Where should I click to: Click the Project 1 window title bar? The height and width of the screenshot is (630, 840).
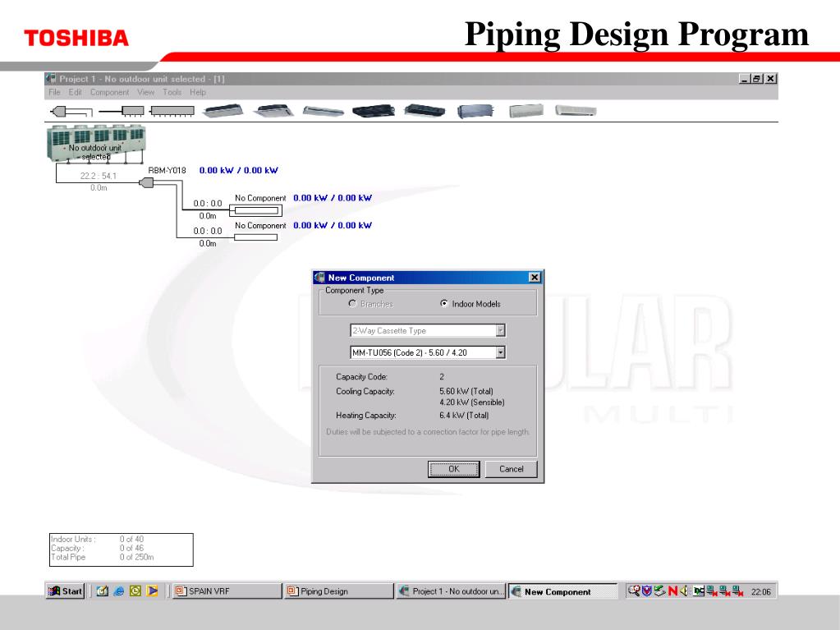click(x=411, y=79)
